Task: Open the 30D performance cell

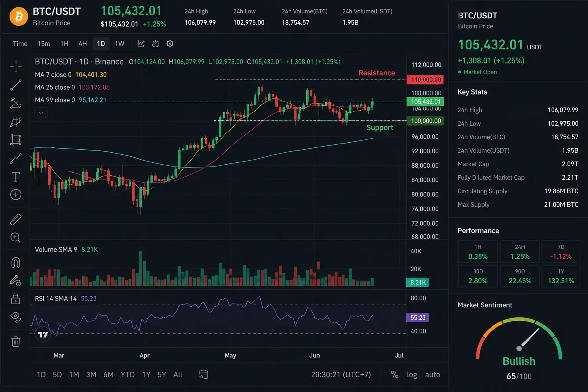Action: (x=478, y=276)
